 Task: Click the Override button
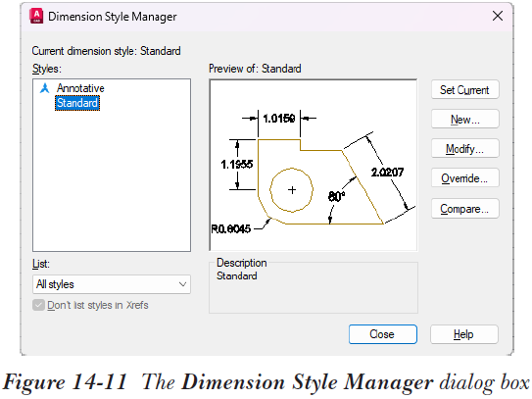point(464,178)
